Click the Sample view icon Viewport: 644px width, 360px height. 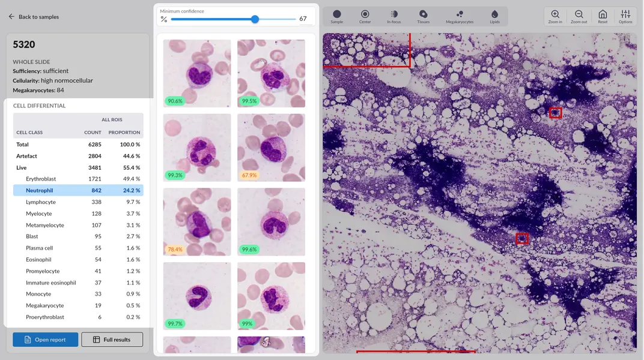pyautogui.click(x=336, y=16)
